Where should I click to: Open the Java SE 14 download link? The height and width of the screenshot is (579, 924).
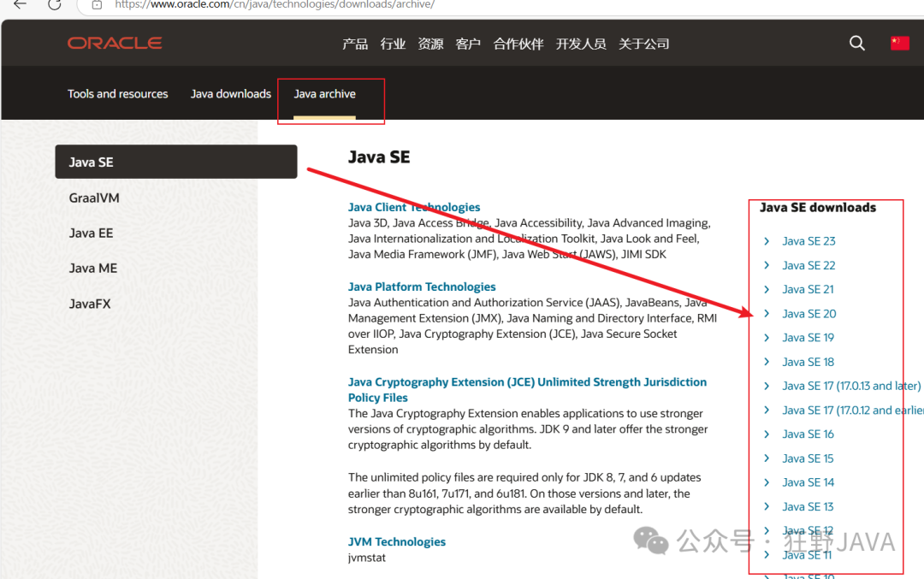click(808, 482)
